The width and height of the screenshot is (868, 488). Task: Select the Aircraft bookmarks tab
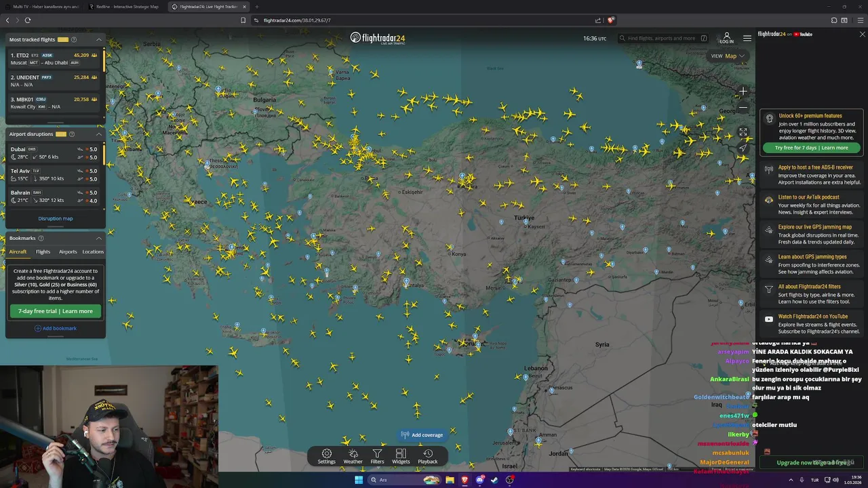point(18,251)
